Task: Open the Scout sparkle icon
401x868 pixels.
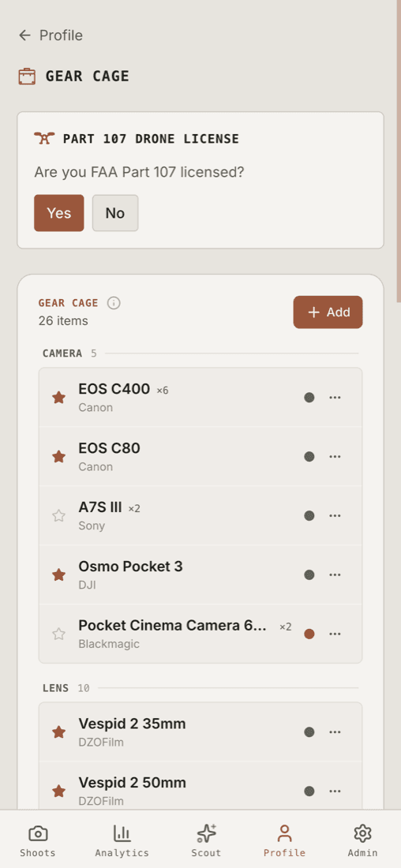Action: (x=207, y=833)
